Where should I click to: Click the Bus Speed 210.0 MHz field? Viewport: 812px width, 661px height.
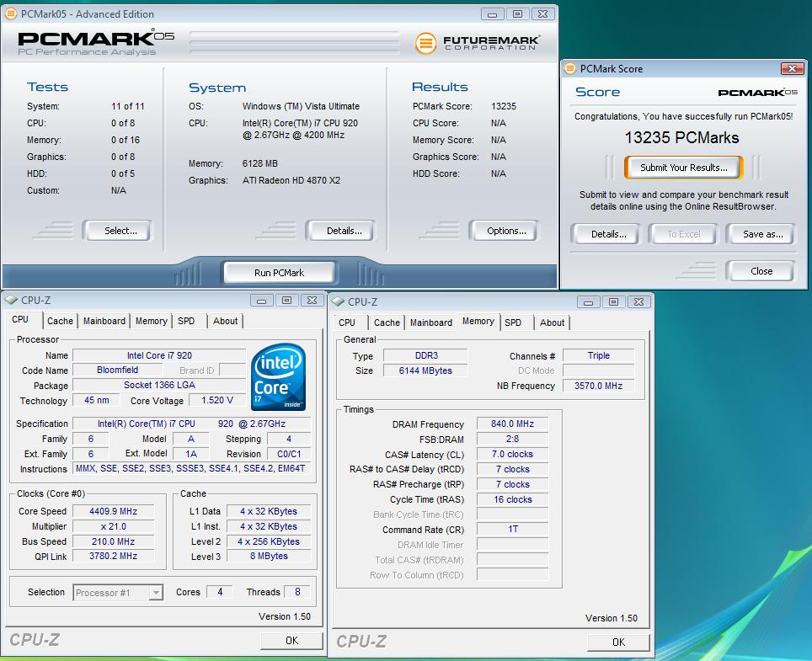pyautogui.click(x=114, y=541)
